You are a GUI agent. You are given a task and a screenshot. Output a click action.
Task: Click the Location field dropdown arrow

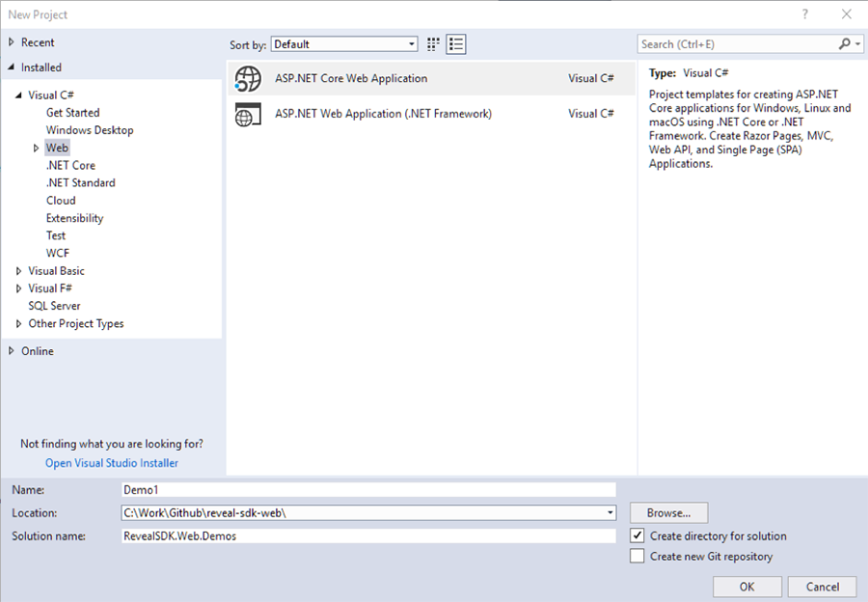[608, 512]
